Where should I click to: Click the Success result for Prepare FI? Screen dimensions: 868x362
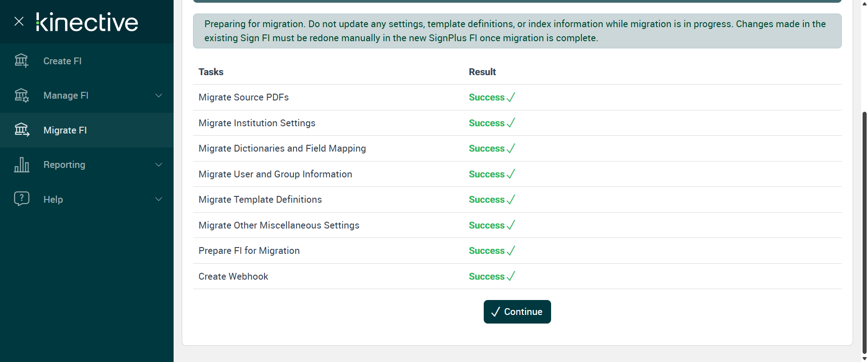click(x=486, y=251)
